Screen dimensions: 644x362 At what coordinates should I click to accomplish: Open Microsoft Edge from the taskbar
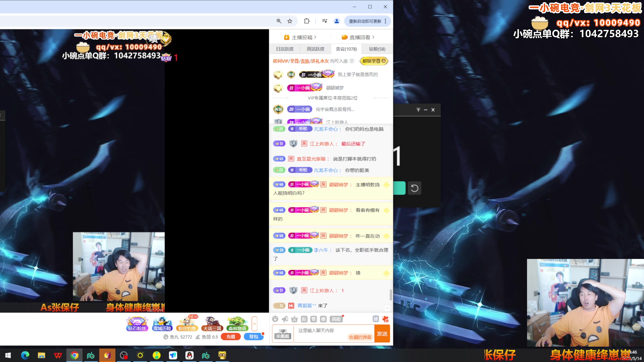(25, 355)
